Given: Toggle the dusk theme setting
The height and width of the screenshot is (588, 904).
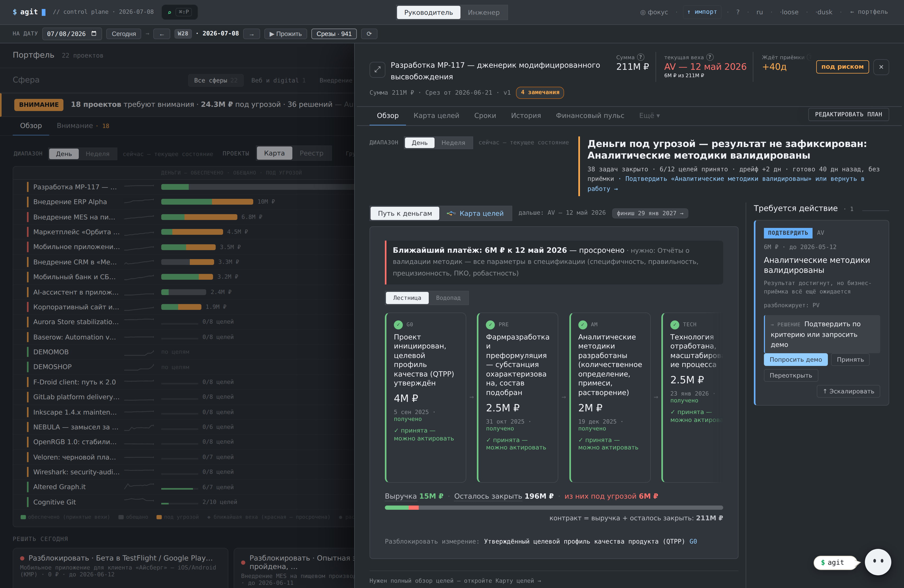Looking at the screenshot, I should coord(824,12).
